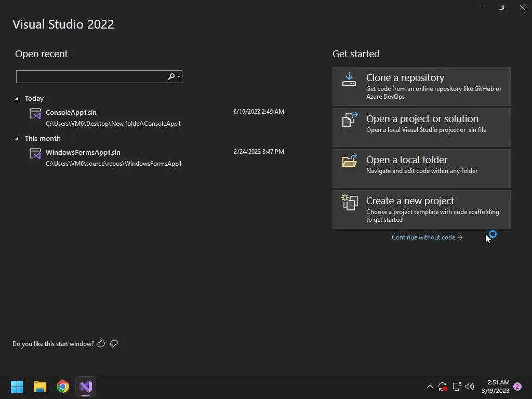
Task: Click the ConsoleApp1 Desktop folder path
Action: click(x=113, y=124)
